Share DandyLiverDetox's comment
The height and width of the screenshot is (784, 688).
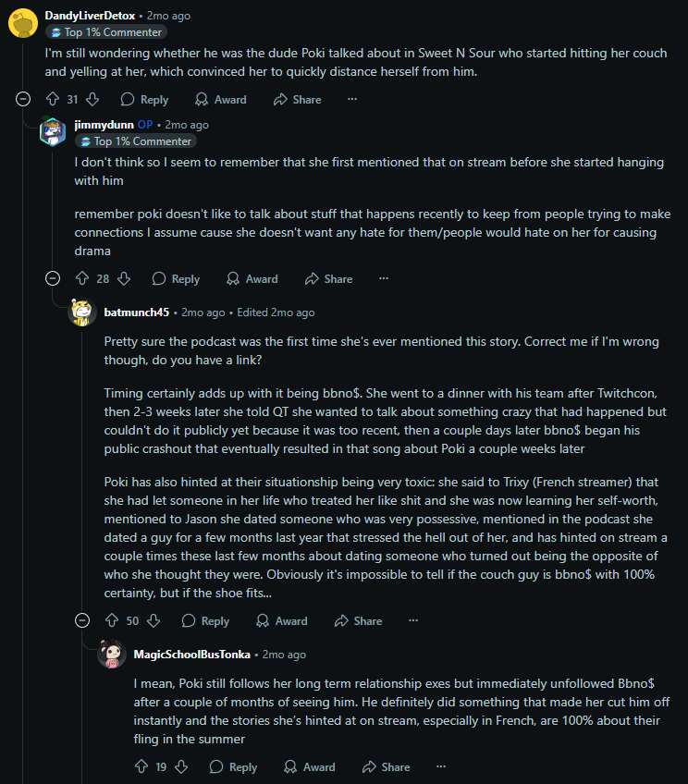click(297, 100)
